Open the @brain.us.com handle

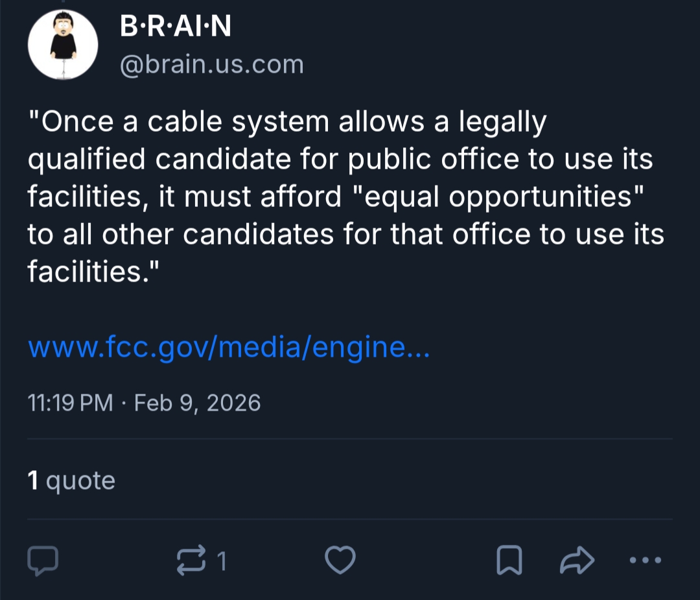tap(211, 64)
